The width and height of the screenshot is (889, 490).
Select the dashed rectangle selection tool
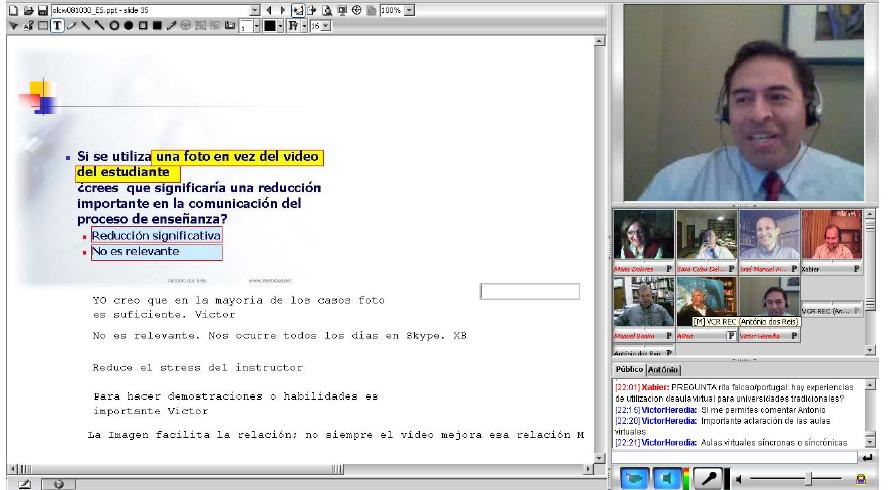coord(43,26)
